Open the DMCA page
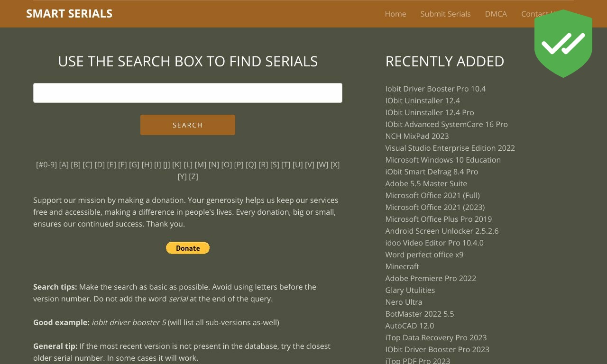The width and height of the screenshot is (607, 364). point(496,14)
